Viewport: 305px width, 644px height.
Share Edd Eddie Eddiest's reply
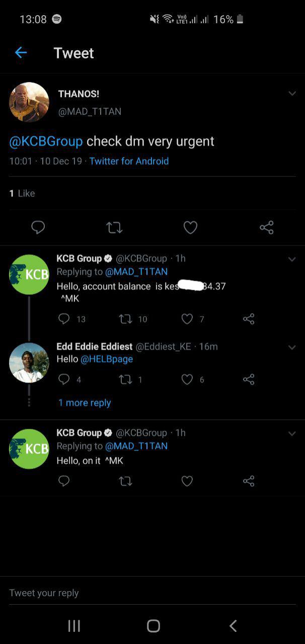point(249,379)
